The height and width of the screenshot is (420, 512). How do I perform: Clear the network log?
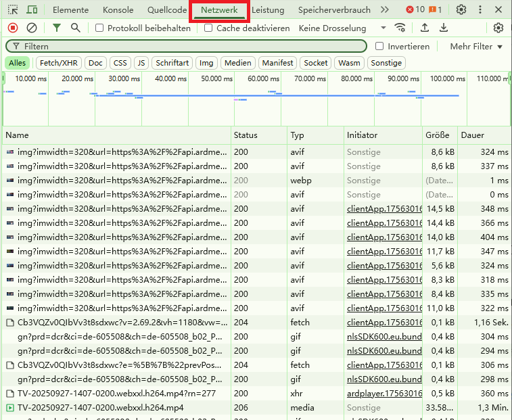coord(32,28)
